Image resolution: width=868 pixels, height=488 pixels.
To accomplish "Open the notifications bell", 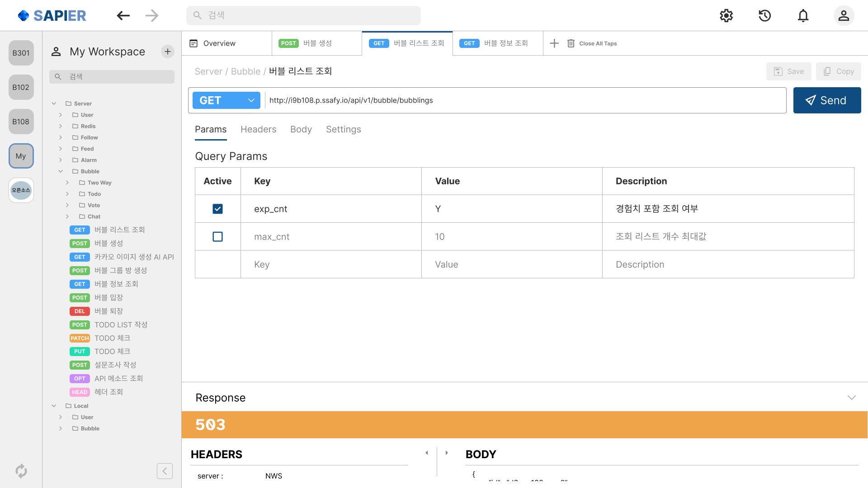I will point(803,15).
